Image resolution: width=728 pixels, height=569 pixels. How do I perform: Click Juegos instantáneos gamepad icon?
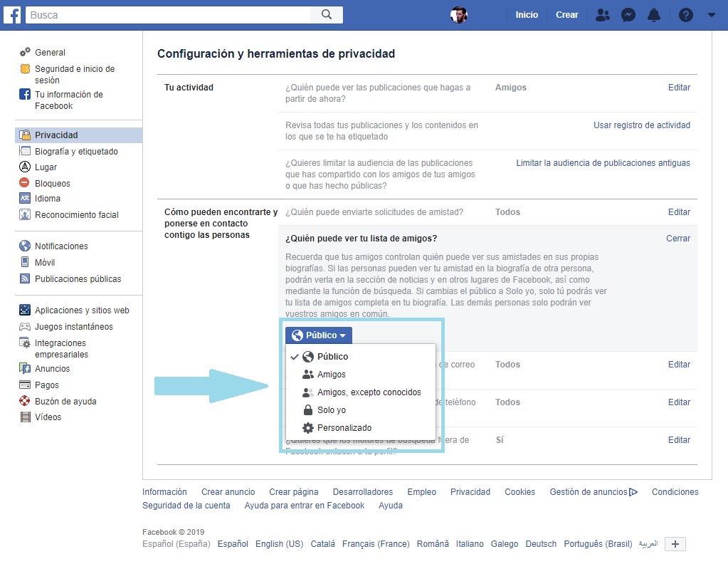pyautogui.click(x=25, y=327)
